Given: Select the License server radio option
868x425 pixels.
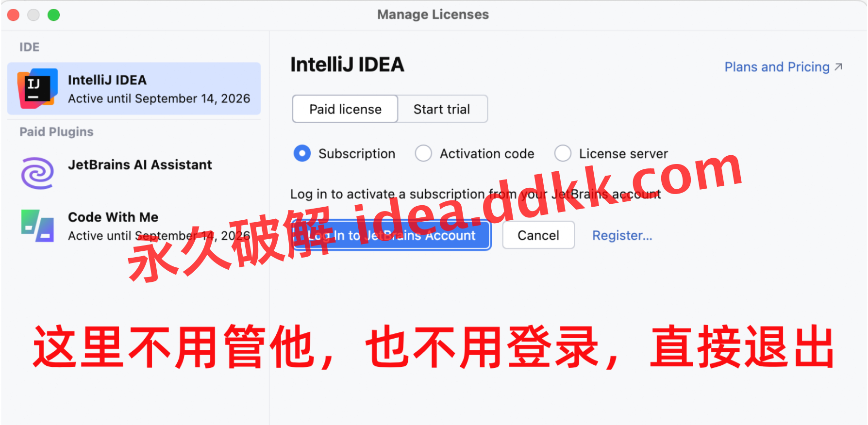Looking at the screenshot, I should point(563,153).
